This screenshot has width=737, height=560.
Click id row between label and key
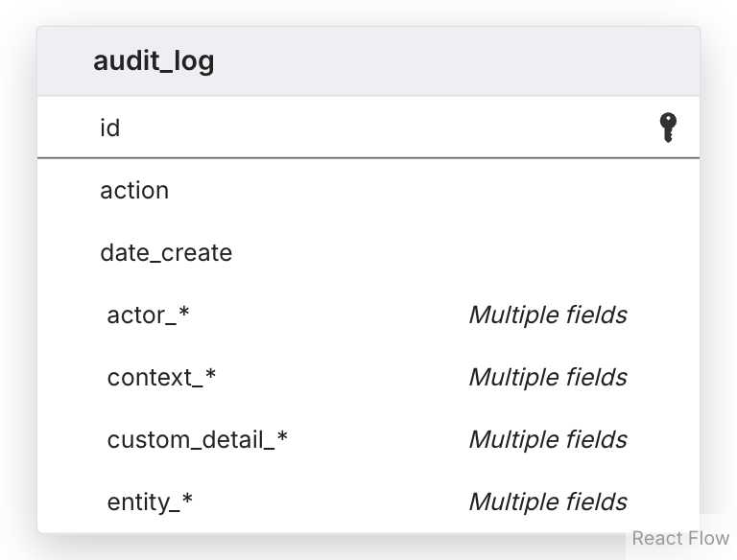[x=384, y=128]
